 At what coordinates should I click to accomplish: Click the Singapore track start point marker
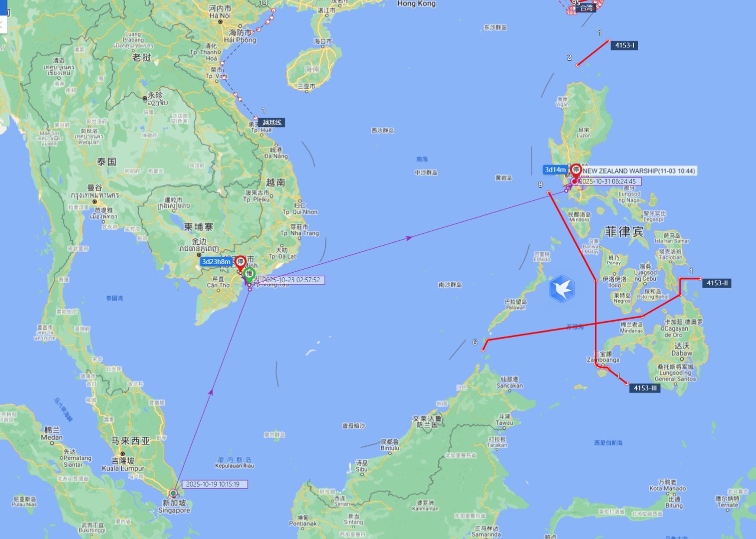(173, 493)
